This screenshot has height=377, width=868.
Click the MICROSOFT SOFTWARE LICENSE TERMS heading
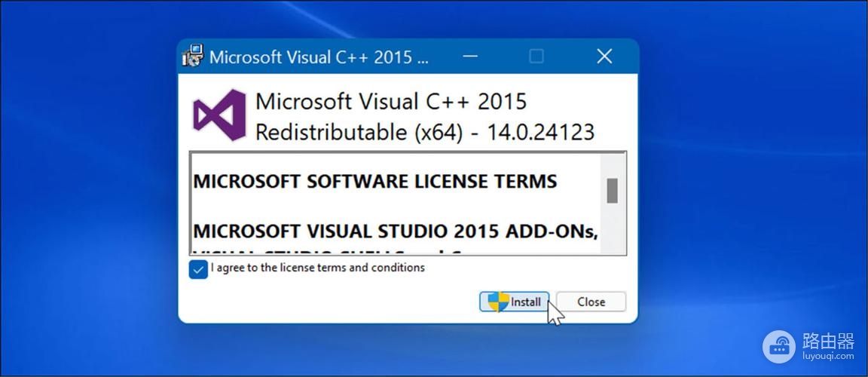click(x=375, y=182)
